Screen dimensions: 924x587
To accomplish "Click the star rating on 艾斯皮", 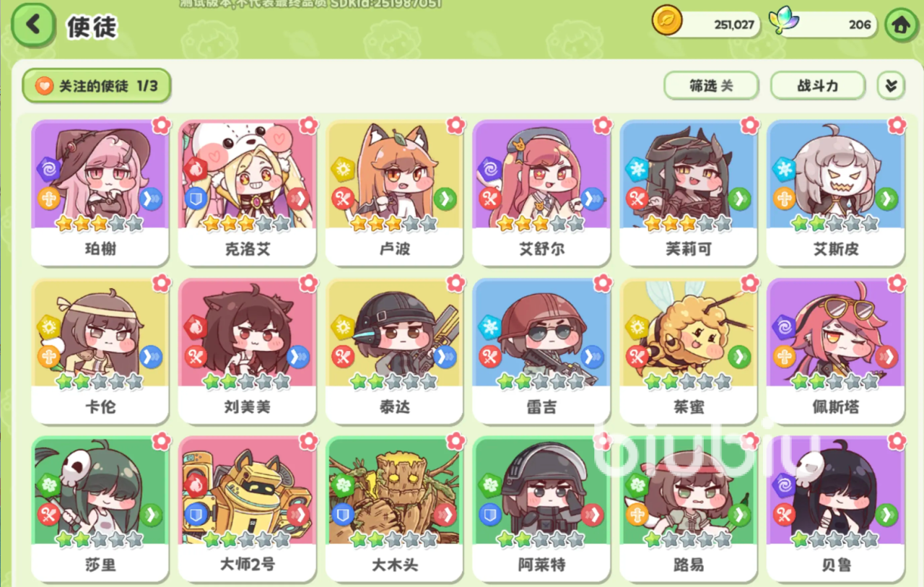I will click(x=835, y=223).
